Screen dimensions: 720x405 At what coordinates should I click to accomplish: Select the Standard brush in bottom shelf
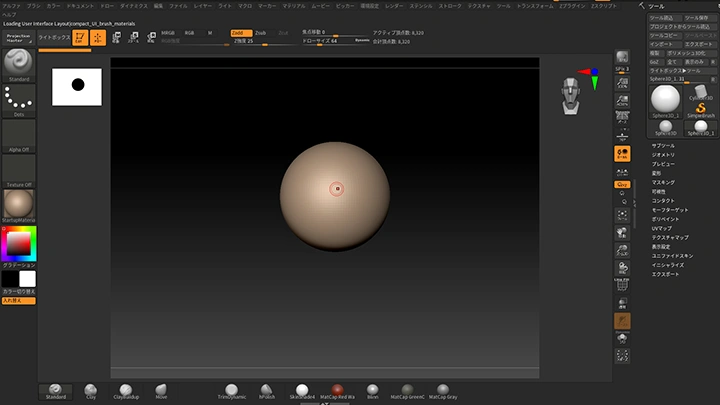[56, 392]
